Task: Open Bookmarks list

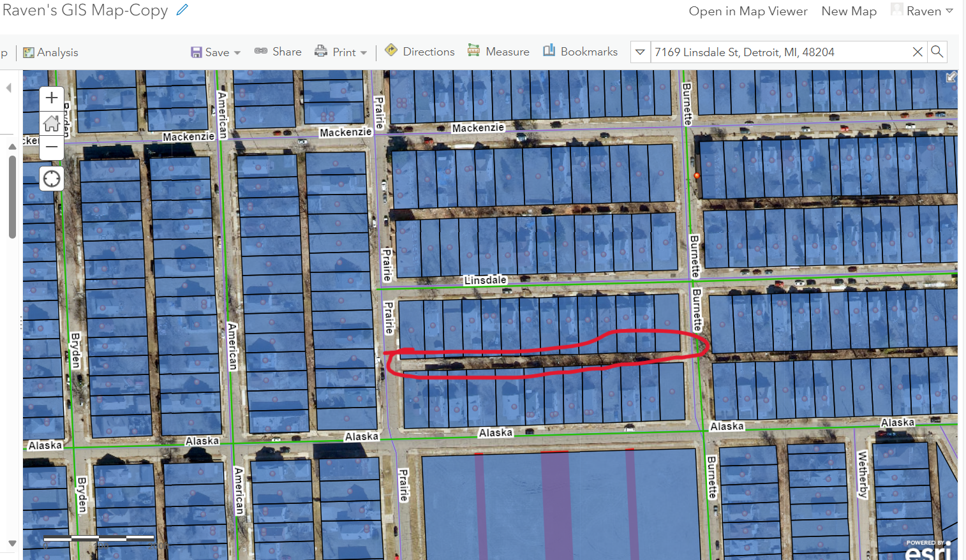Action: point(580,52)
